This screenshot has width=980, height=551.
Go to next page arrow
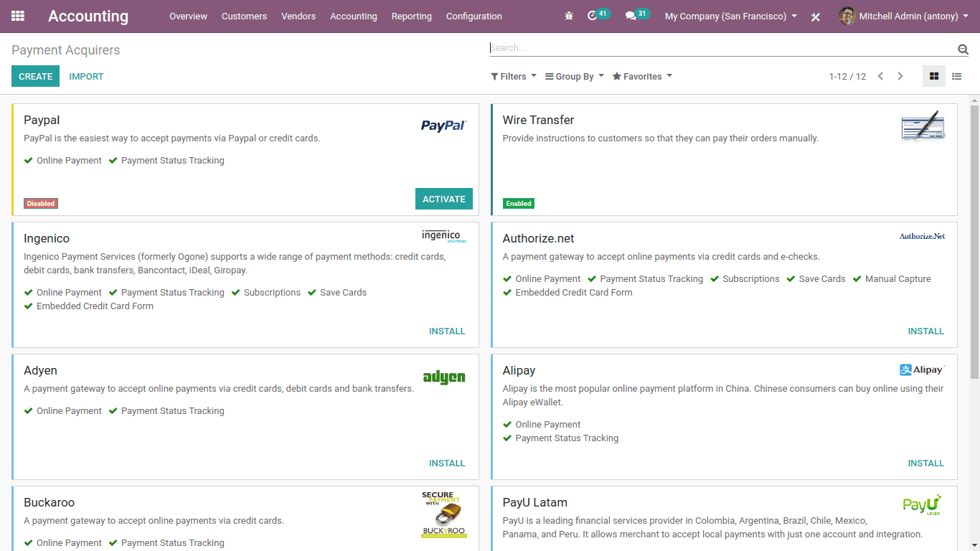point(900,76)
